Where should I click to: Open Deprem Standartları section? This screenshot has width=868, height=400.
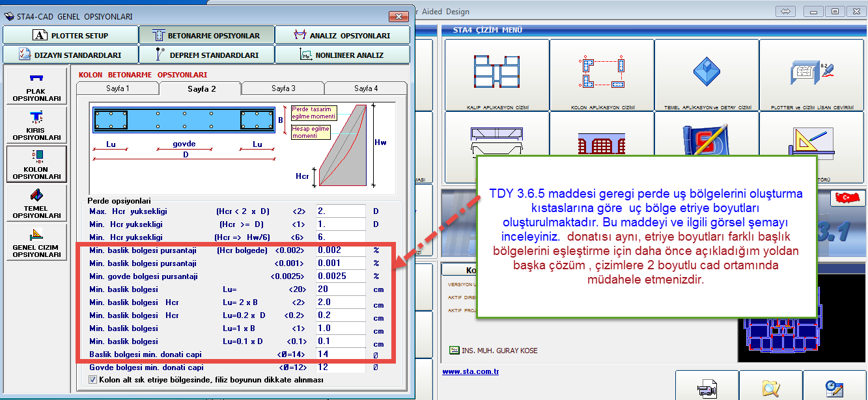206,55
